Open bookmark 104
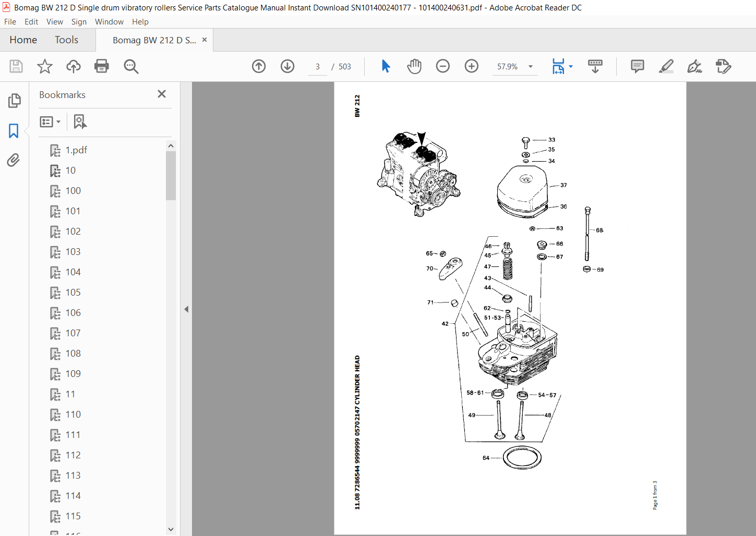Image resolution: width=756 pixels, height=536 pixels. [73, 272]
